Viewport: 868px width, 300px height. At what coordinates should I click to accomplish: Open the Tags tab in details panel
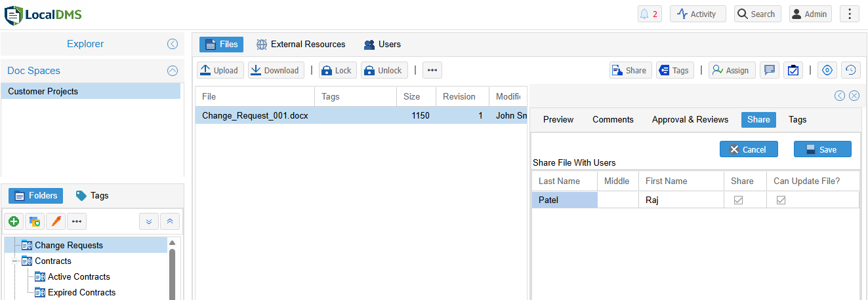pyautogui.click(x=798, y=119)
